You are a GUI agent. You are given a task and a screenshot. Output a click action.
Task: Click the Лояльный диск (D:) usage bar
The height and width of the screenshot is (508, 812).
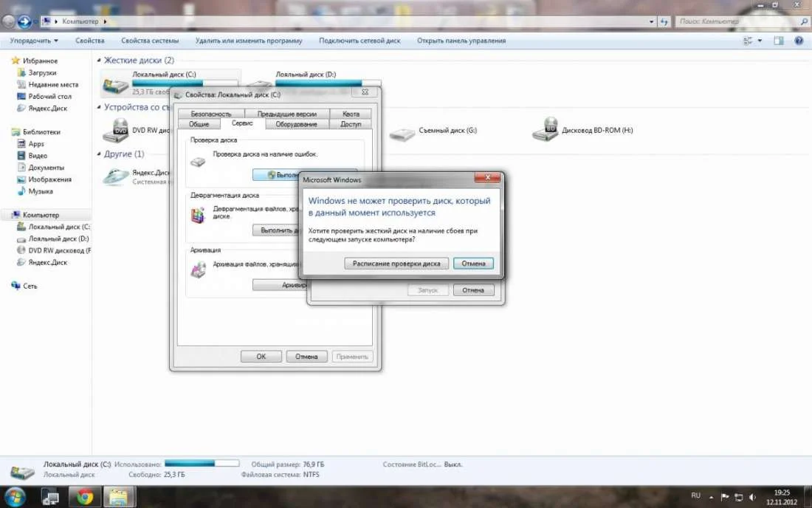click(x=328, y=83)
